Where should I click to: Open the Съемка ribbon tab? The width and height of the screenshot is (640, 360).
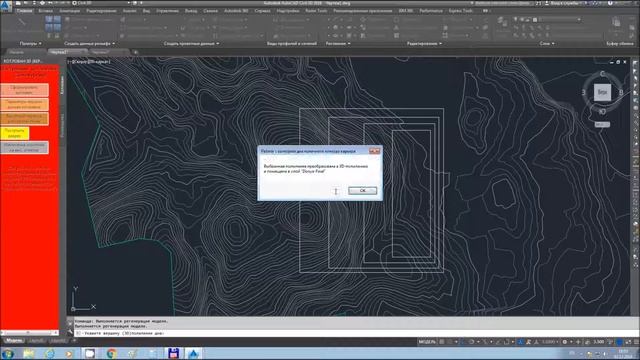point(211,11)
